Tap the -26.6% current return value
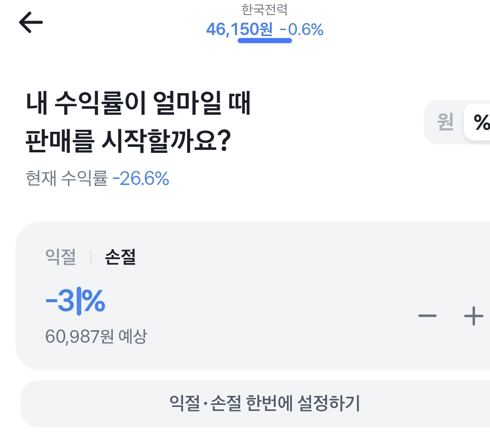490x448 pixels. (141, 178)
